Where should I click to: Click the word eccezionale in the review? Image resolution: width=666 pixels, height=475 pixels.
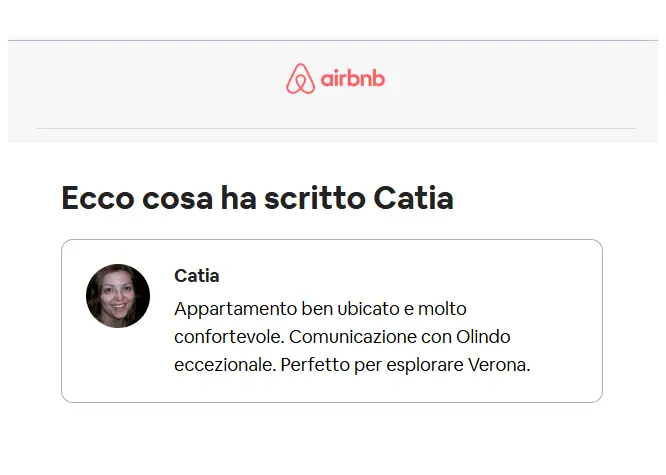pos(223,365)
